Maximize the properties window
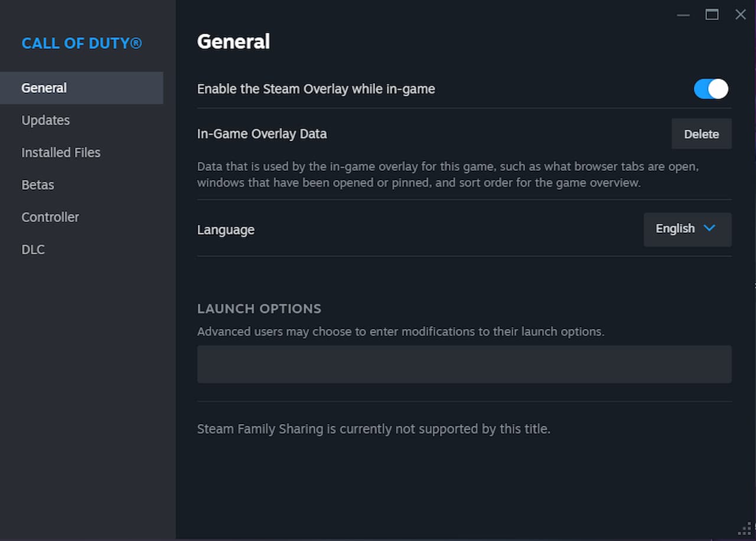Screen dimensions: 756x541 point(712,15)
